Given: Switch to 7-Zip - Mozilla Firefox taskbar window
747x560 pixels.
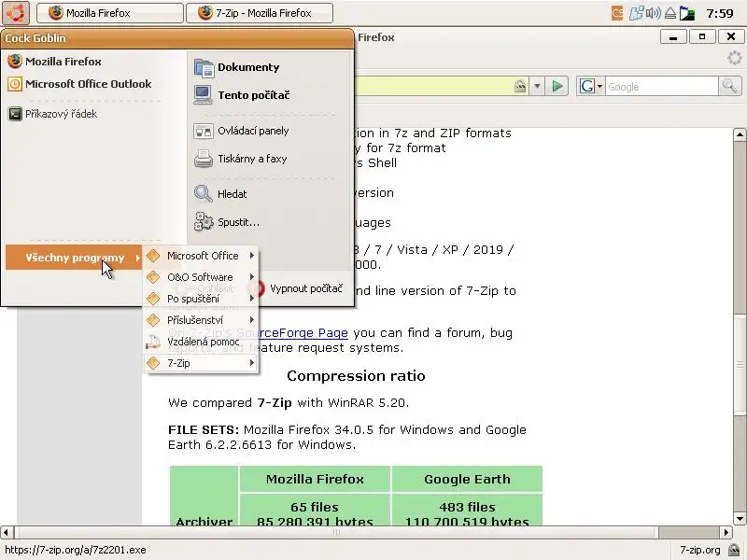Looking at the screenshot, I should click(260, 13).
